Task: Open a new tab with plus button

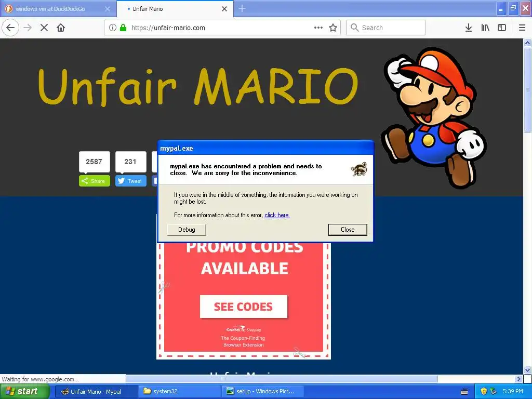Action: 242,8
